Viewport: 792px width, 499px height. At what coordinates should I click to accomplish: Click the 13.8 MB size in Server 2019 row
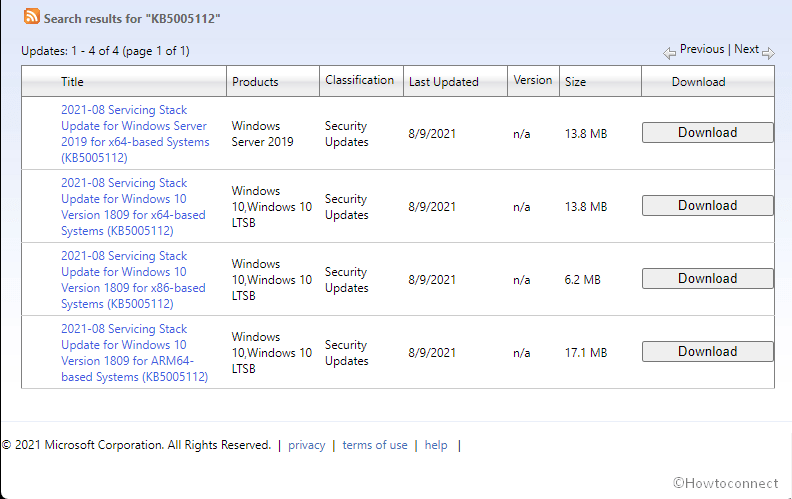coord(586,134)
